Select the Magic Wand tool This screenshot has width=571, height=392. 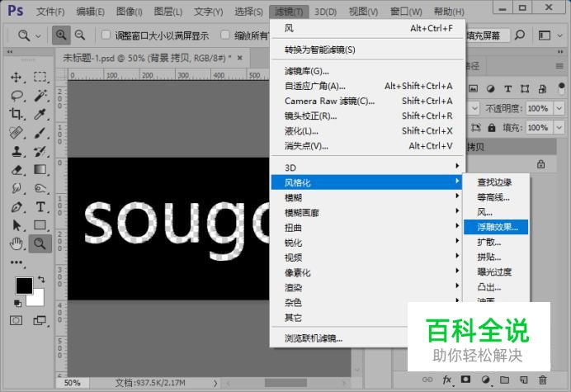pyautogui.click(x=40, y=96)
